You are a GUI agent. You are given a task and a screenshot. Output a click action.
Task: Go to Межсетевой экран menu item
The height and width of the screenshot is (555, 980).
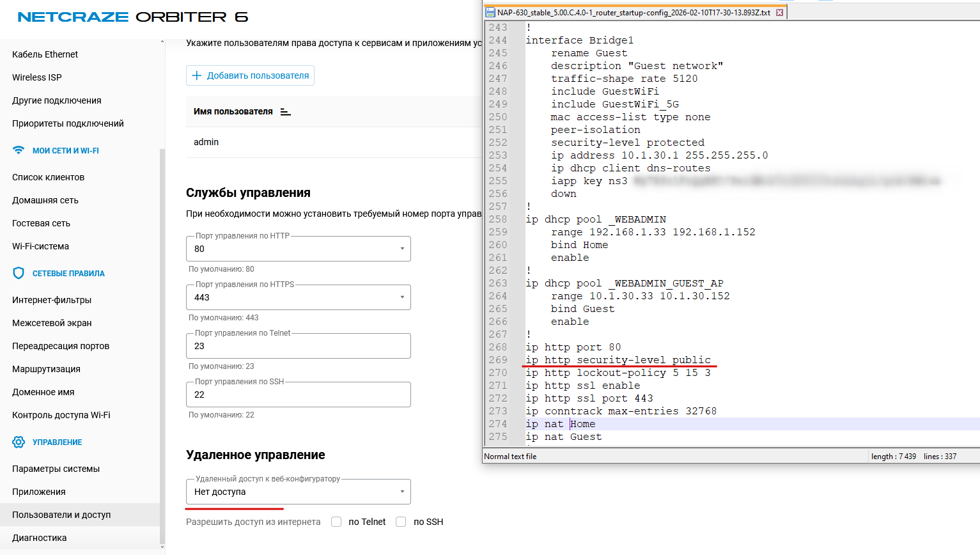tap(52, 323)
